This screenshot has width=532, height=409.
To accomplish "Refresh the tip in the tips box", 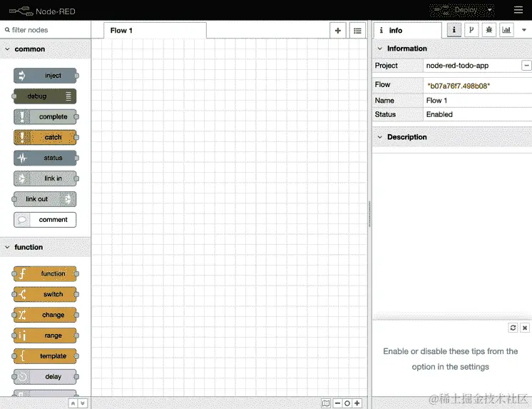I will (513, 328).
